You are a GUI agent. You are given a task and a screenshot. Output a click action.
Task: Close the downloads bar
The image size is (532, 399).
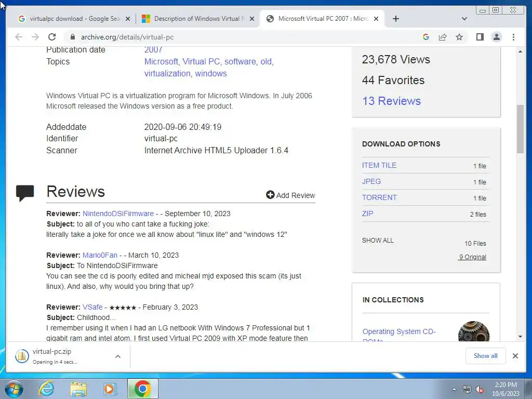coord(515,356)
